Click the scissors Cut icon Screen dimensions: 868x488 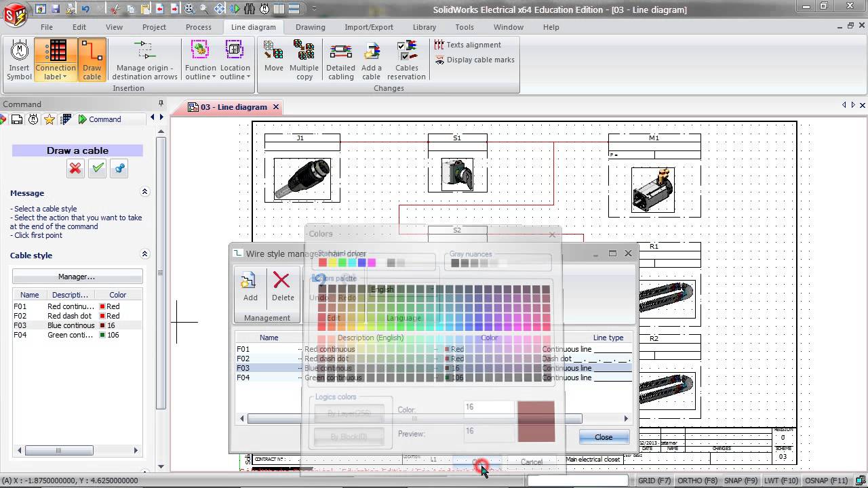[115, 9]
